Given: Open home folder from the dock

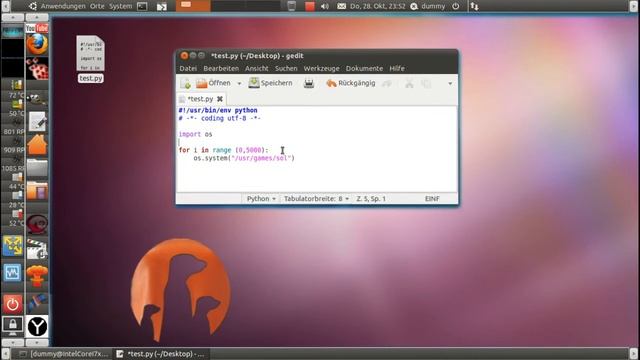Looking at the screenshot, I should [x=37, y=145].
